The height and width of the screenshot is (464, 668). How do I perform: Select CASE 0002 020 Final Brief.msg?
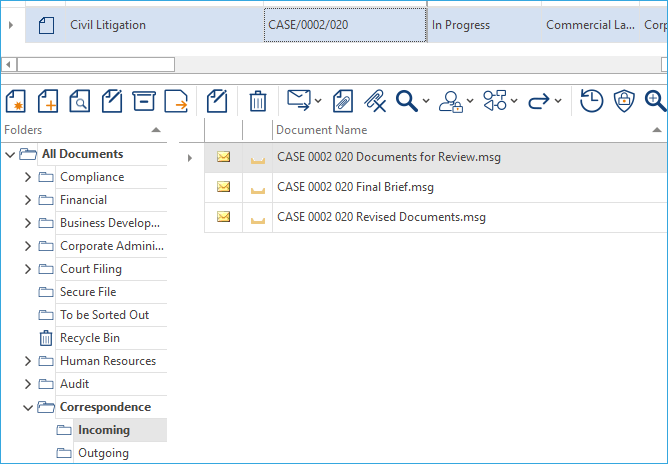[355, 187]
